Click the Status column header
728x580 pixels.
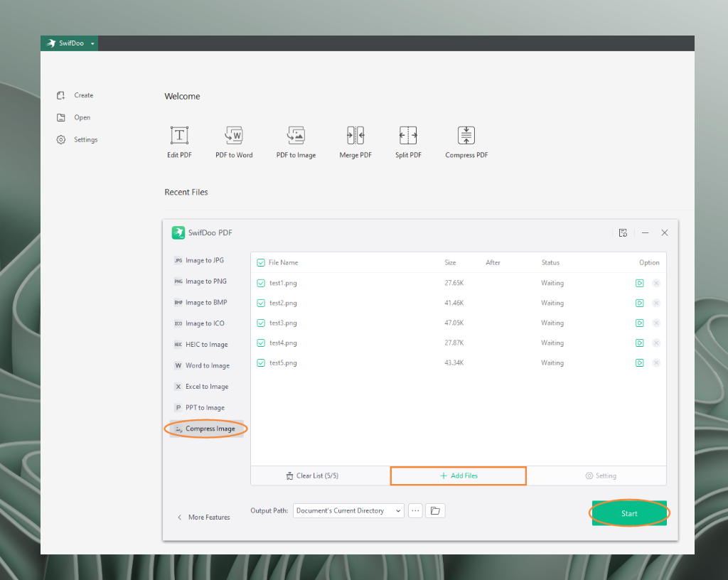pos(550,262)
